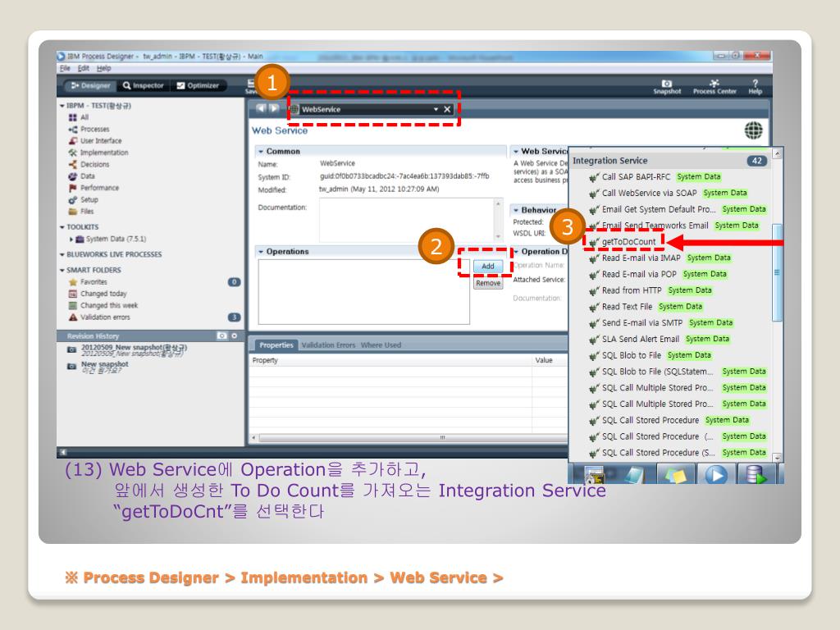
Task: Open the Data category
Action: (81, 176)
